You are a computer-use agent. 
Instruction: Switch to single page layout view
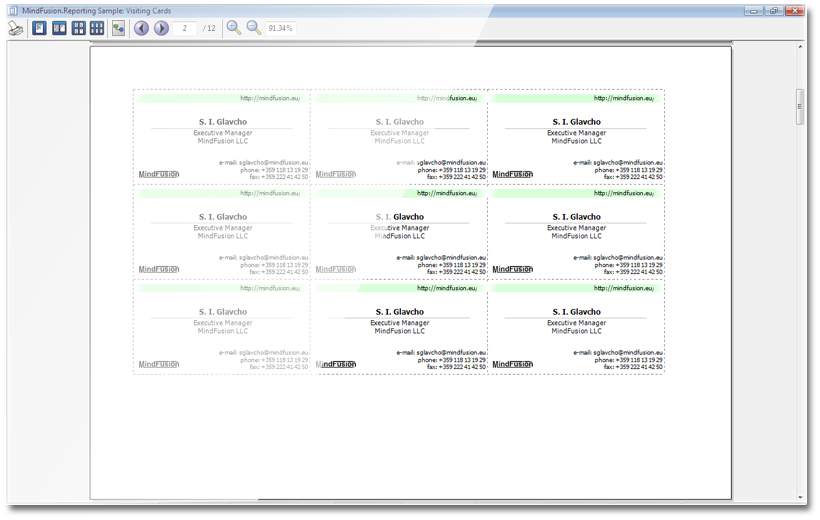[x=40, y=28]
